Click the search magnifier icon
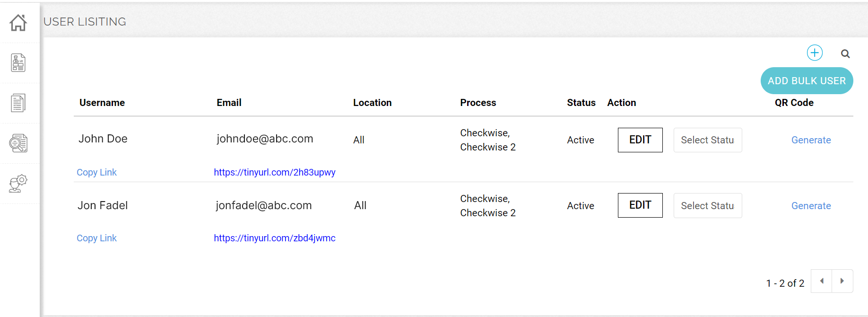The image size is (868, 317). (x=845, y=54)
